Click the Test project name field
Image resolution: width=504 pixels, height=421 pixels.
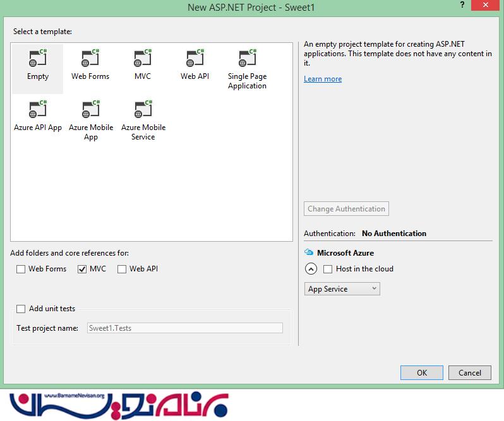tap(184, 328)
